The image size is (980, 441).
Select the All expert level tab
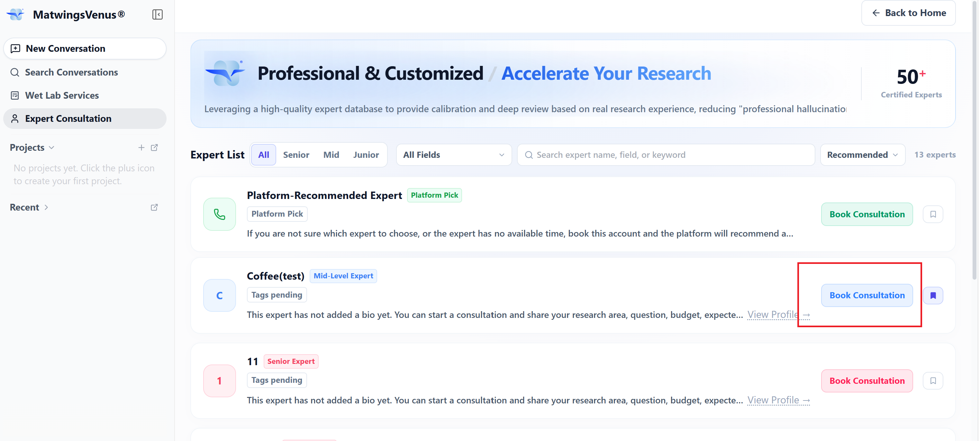(264, 155)
